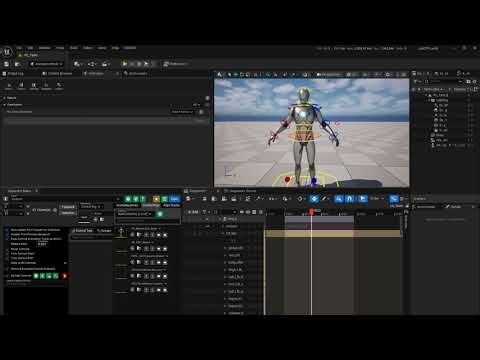Image resolution: width=480 pixels, height=360 pixels.
Task: Click the blue curve editor icon in Sequencer
Action: pos(394,199)
